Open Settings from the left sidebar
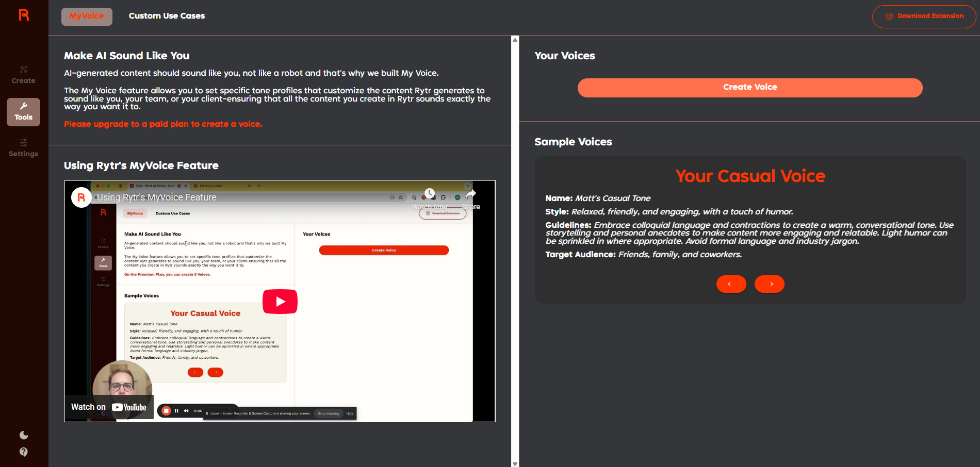The image size is (980, 467). tap(23, 147)
